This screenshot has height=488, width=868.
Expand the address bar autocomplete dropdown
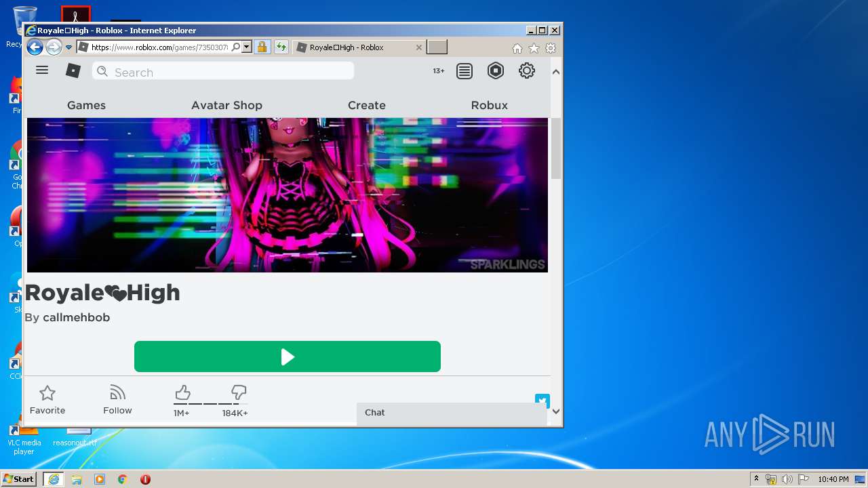click(x=247, y=47)
